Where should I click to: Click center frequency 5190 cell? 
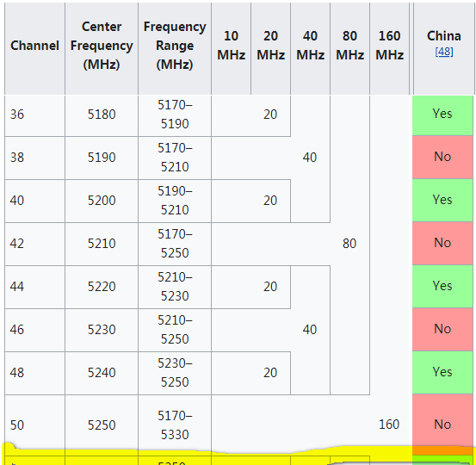102,158
